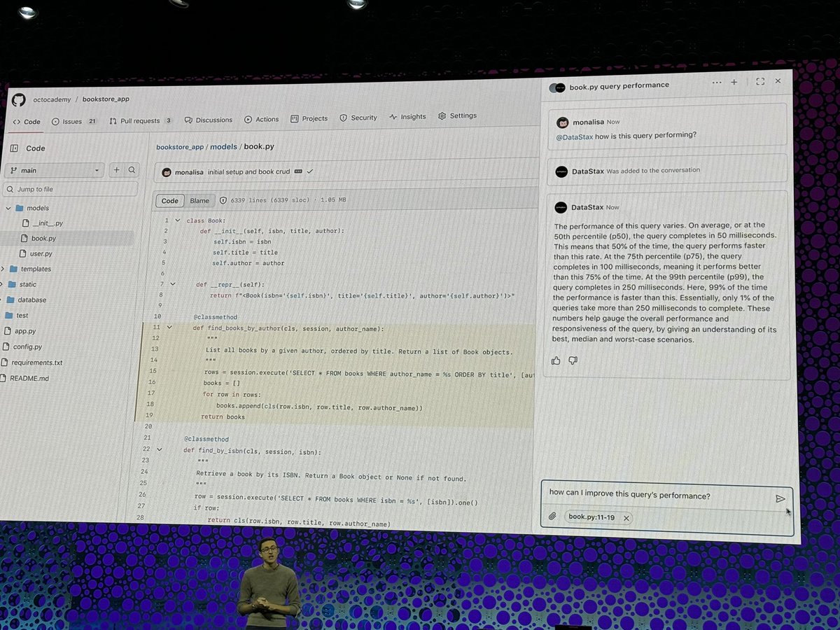Click the monalisa avatar in chat
Image resolution: width=840 pixels, height=630 pixels.
(x=561, y=122)
